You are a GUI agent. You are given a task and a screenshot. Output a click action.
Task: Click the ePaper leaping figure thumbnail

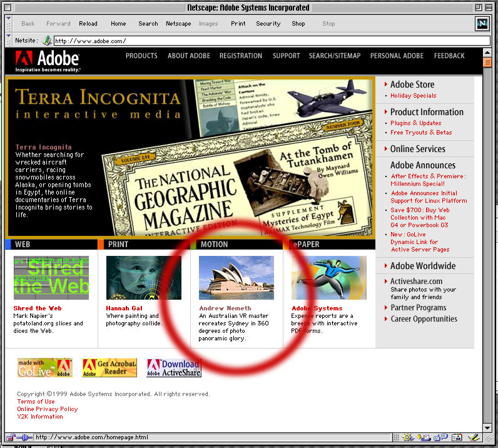coord(329,278)
